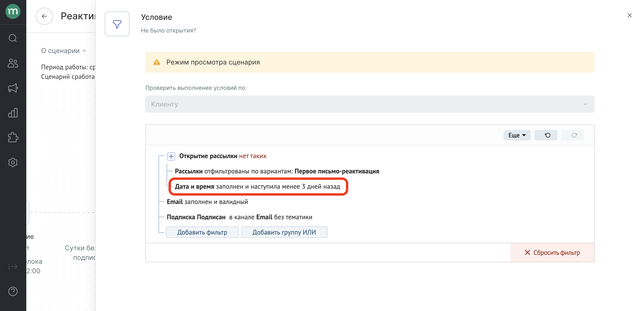The width and height of the screenshot is (644, 311).
Task: Go back with the arrow button
Action: coord(44,16)
